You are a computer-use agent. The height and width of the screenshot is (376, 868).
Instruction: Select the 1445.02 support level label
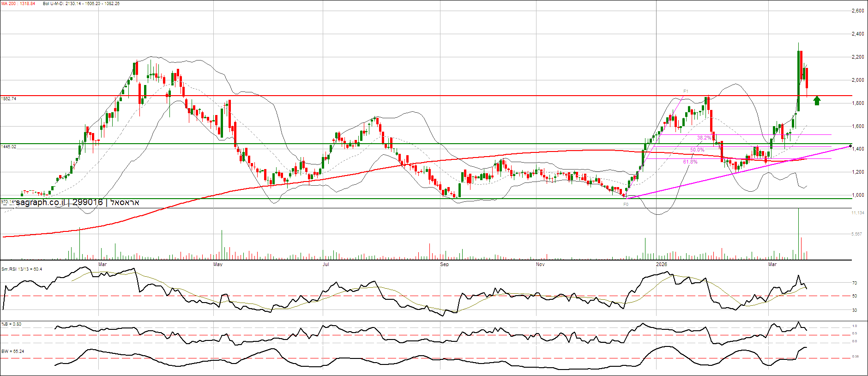[9, 147]
